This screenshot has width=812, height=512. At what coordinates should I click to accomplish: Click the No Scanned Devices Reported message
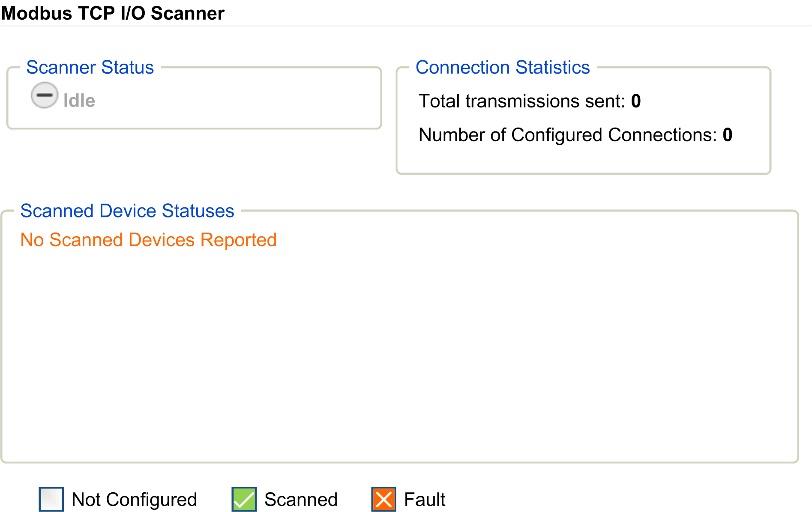148,240
